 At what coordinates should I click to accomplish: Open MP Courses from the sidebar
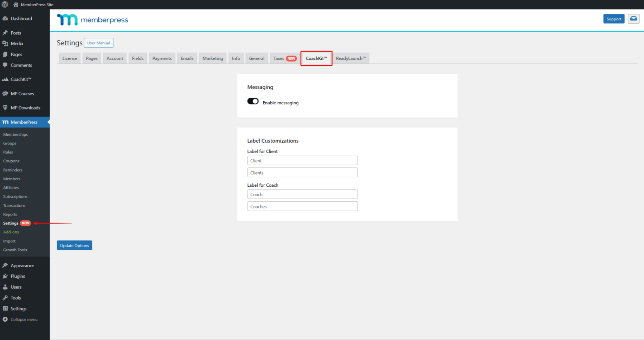(x=22, y=94)
